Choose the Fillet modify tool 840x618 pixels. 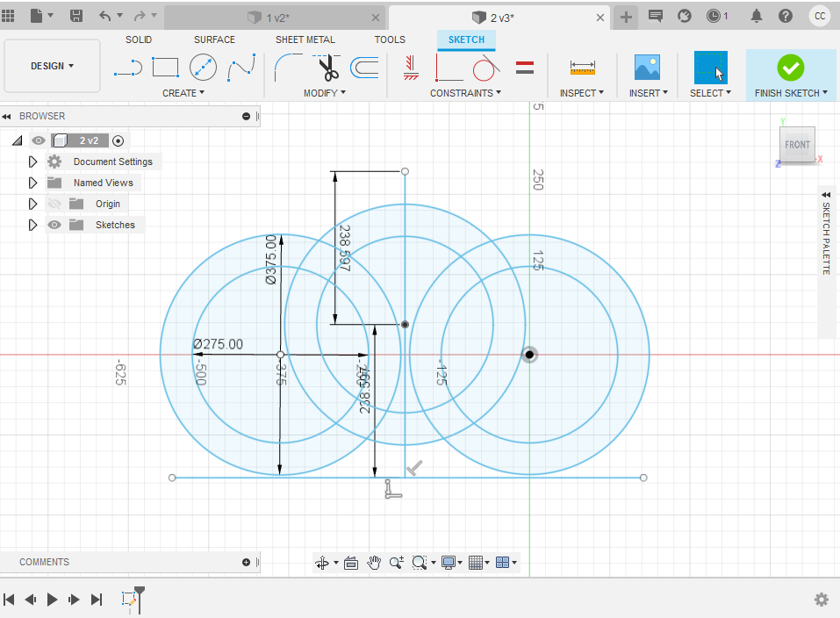click(x=288, y=68)
